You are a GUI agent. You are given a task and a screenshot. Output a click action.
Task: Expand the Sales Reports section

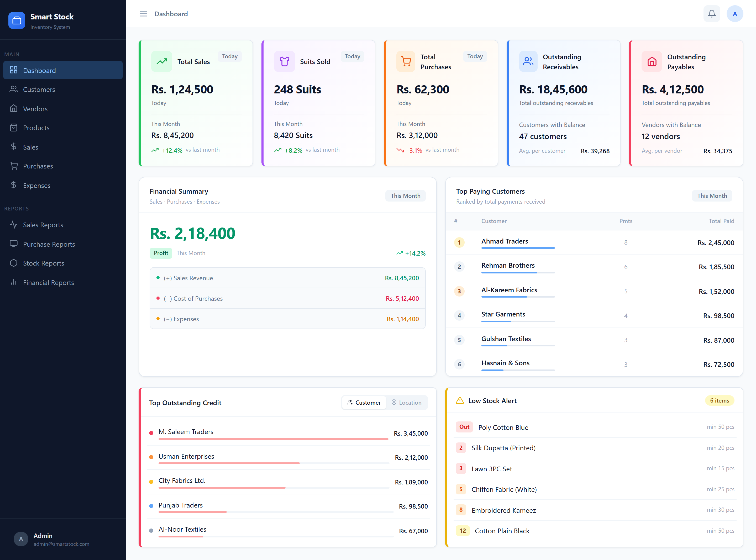43,224
